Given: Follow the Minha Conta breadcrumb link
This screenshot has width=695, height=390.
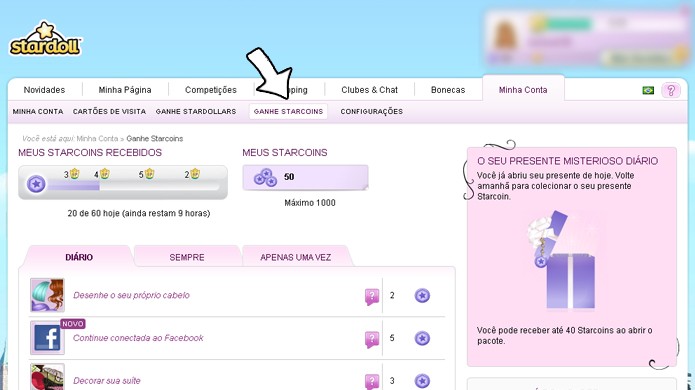Looking at the screenshot, I should (x=98, y=139).
